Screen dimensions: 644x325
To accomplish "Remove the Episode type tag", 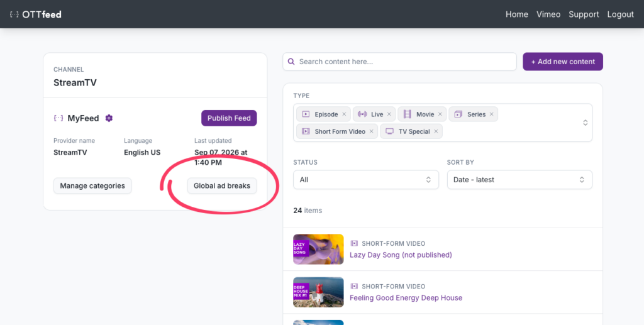I will (344, 114).
